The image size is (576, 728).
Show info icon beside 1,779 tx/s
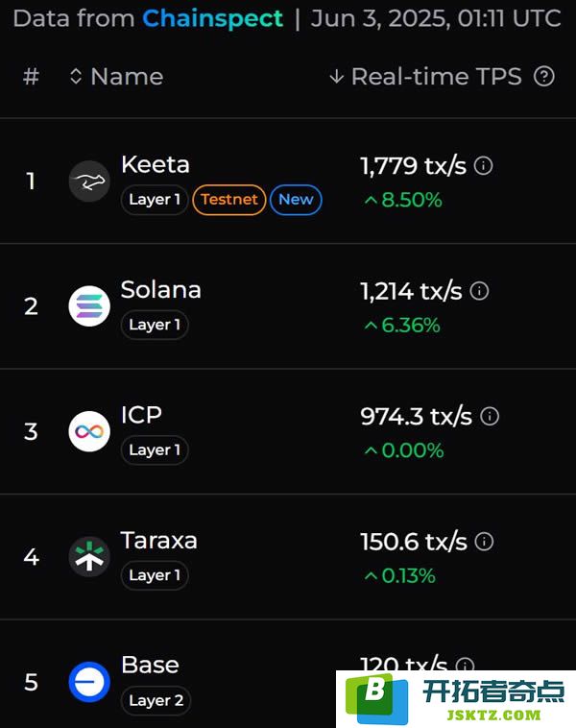point(483,165)
